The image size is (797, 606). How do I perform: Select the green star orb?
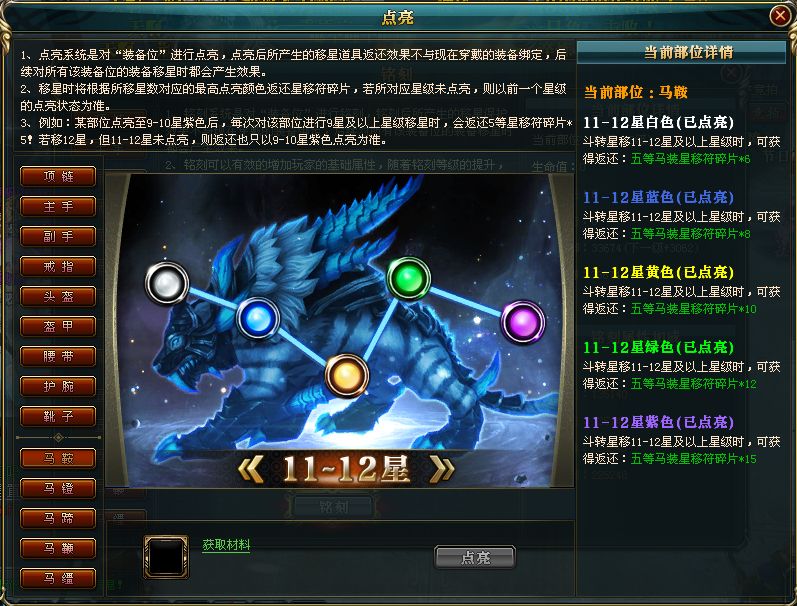click(409, 279)
